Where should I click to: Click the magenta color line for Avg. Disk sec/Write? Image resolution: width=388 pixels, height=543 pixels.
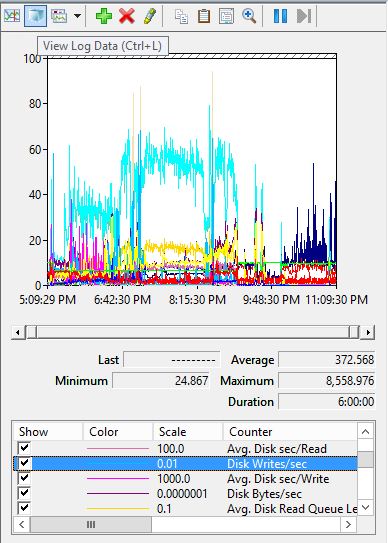tap(118, 479)
